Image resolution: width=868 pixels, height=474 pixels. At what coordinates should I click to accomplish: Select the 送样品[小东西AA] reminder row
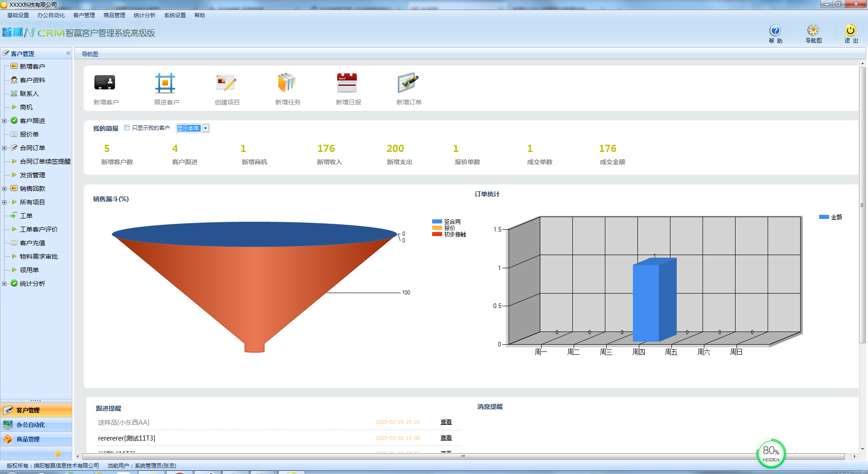click(x=278, y=422)
